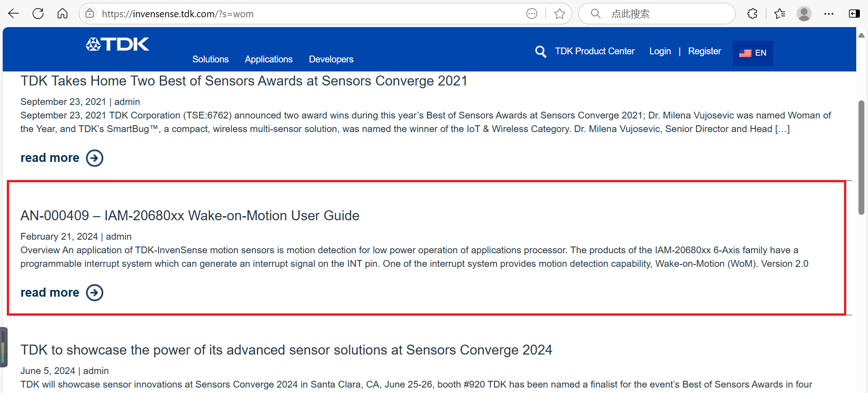
Task: Click the date February 21, 2024
Action: pyautogui.click(x=59, y=237)
